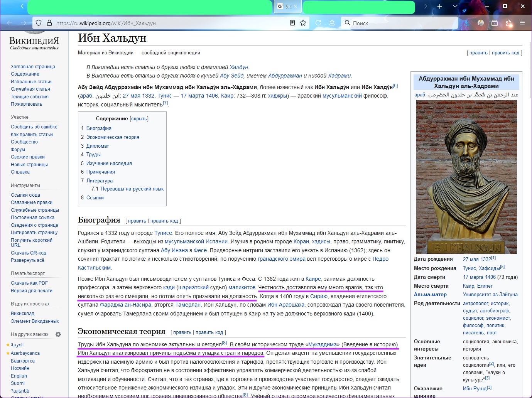The height and width of the screenshot is (398, 532).
Task: Open Переводы на русский язык subsection
Action: point(132,189)
